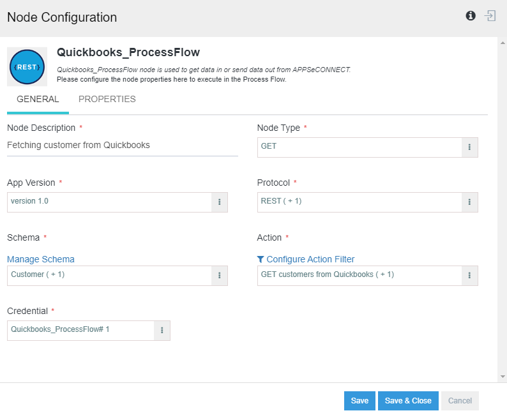The width and height of the screenshot is (507, 420).
Task: Click the info icon in the header
Action: tap(471, 16)
